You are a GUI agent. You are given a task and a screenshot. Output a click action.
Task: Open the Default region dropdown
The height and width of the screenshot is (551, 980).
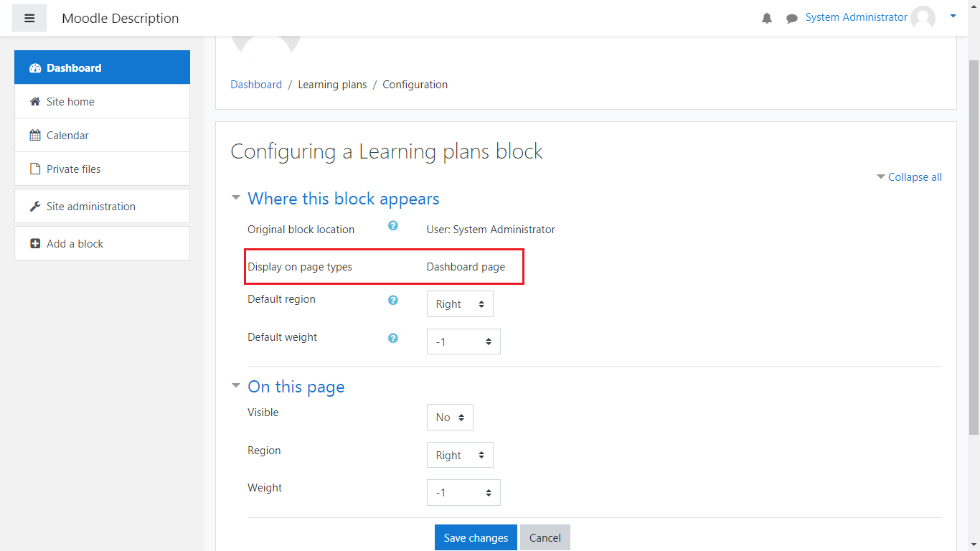(x=460, y=304)
